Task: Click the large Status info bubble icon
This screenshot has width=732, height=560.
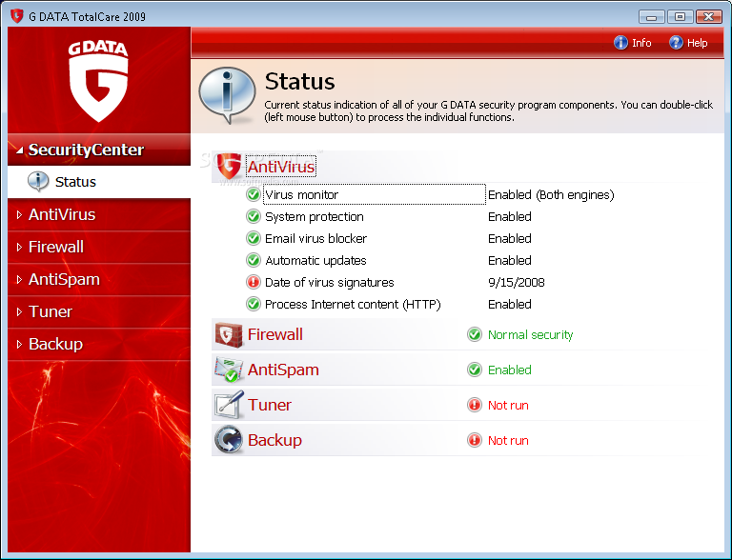Action: (x=228, y=95)
